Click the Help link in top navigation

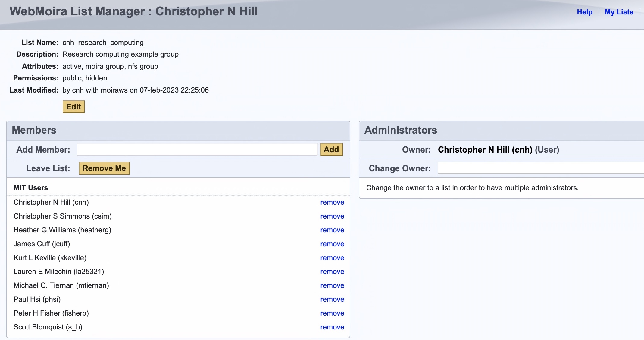(x=585, y=11)
